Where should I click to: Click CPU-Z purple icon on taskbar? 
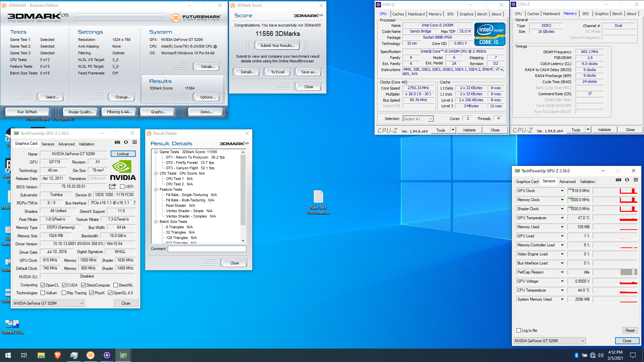[x=107, y=355]
